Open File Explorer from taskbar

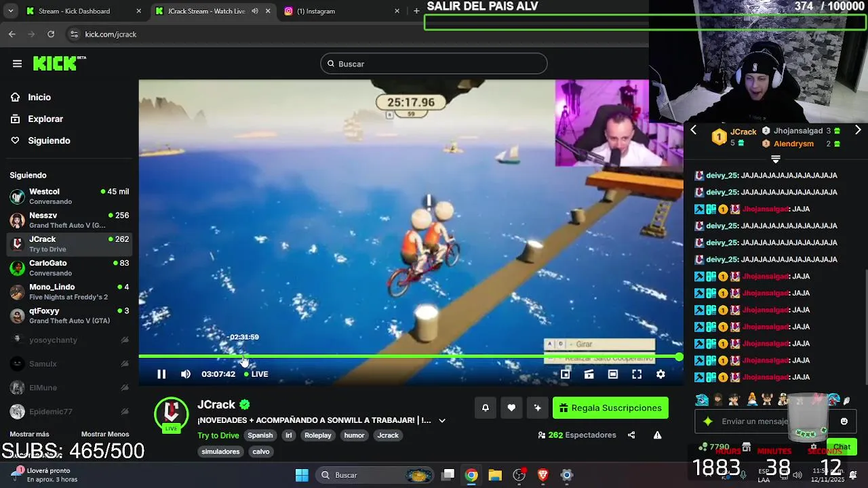tap(495, 475)
